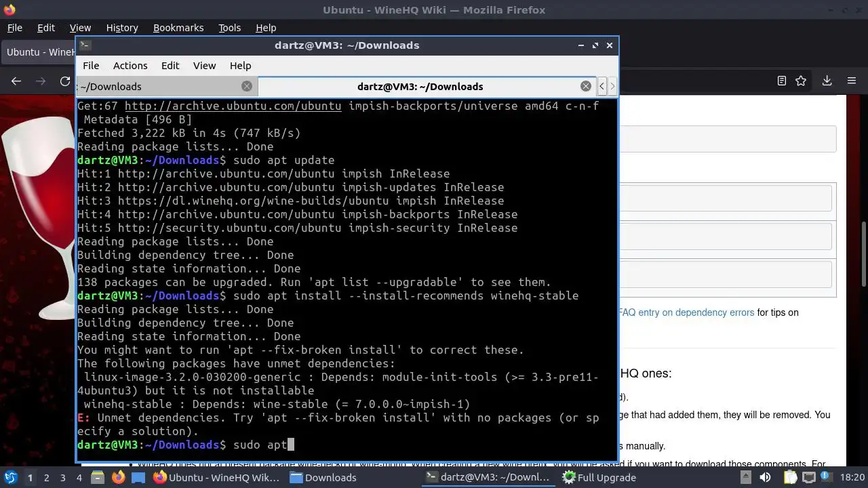This screenshot has width=868, height=488.
Task: Switch to virtual desktop 1
Action: [30, 477]
